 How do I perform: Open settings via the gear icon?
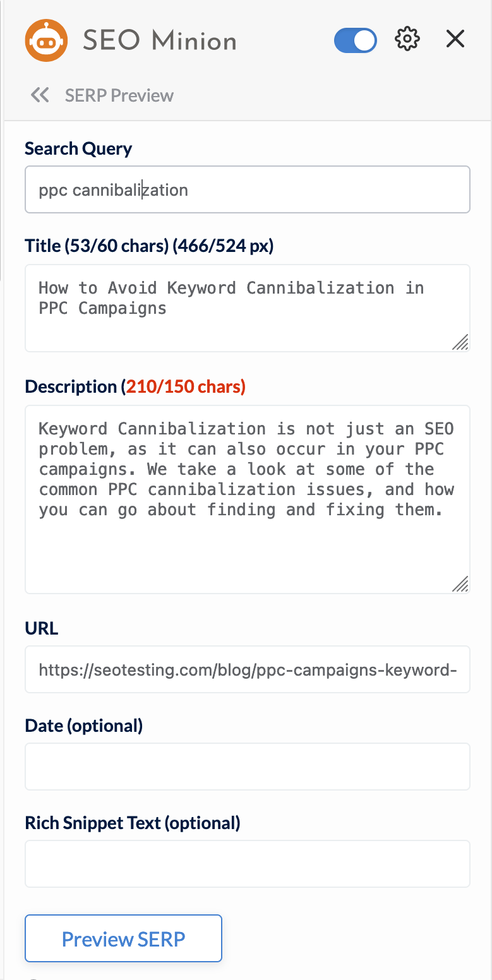click(x=407, y=39)
